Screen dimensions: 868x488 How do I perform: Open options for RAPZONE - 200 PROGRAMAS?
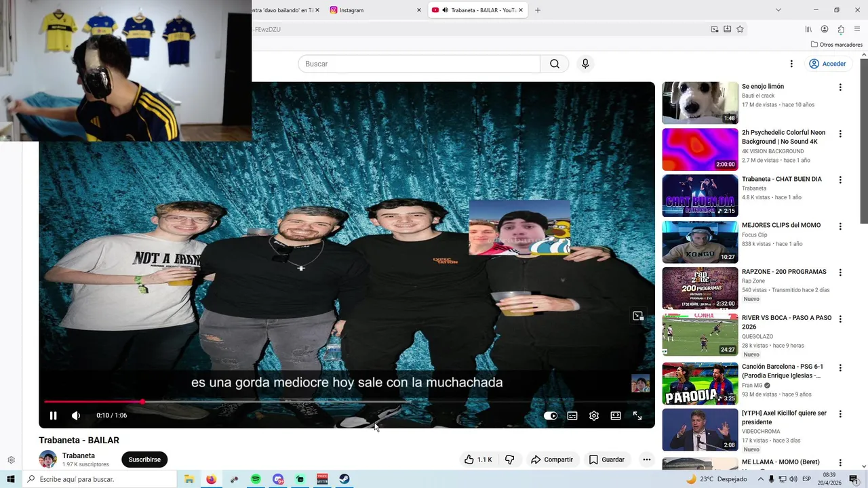(840, 272)
